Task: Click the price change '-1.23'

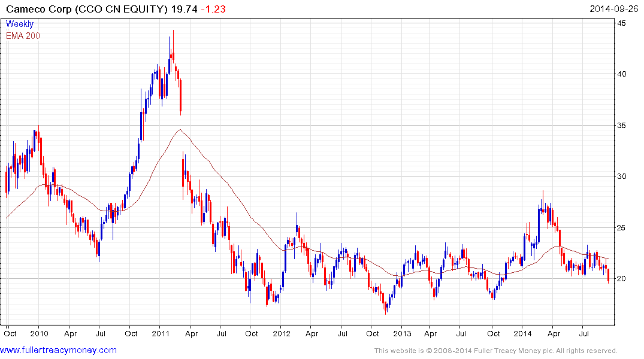Action: point(214,9)
